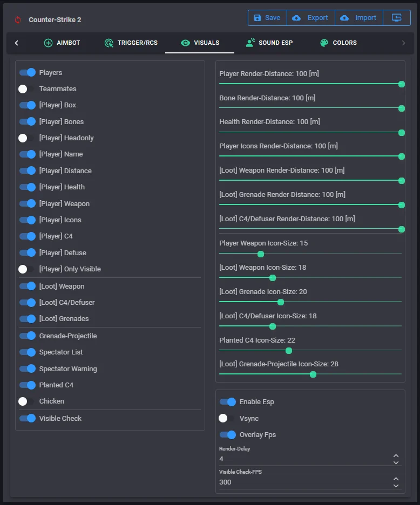
Task: Turn off the [Player] Box toggle
Action: coord(28,105)
